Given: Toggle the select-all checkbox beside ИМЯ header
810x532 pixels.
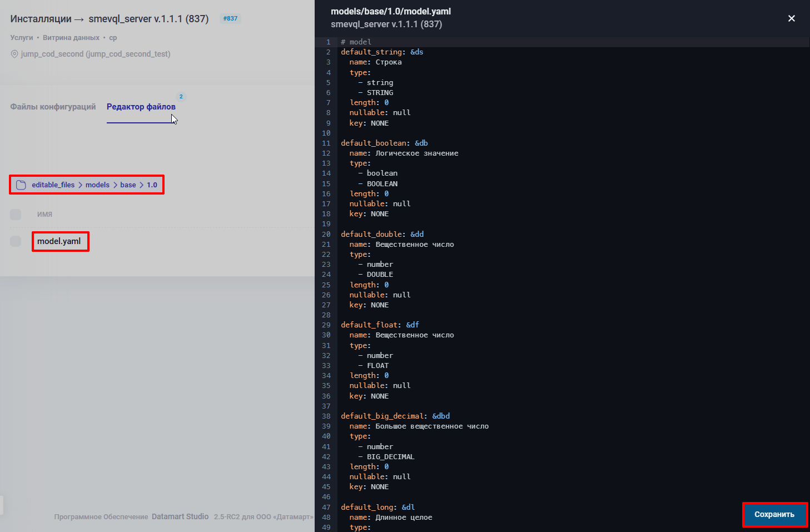Looking at the screenshot, I should click(16, 215).
